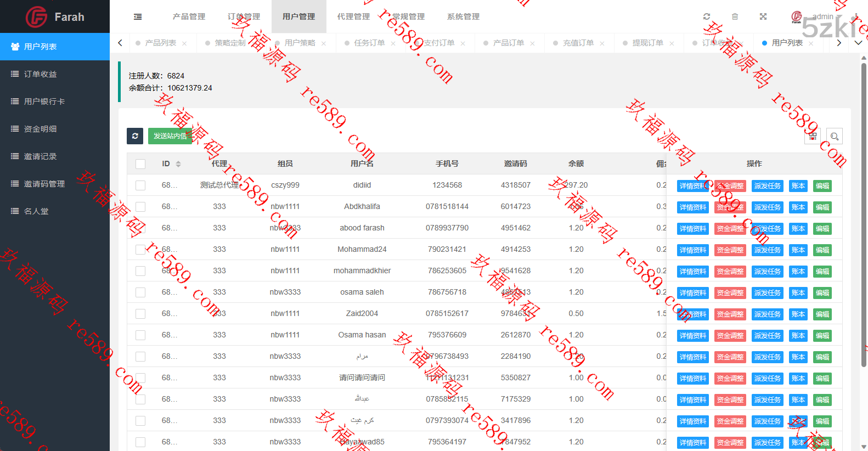
Task: Open 资金明细 in the left sidebar
Action: tap(40, 129)
